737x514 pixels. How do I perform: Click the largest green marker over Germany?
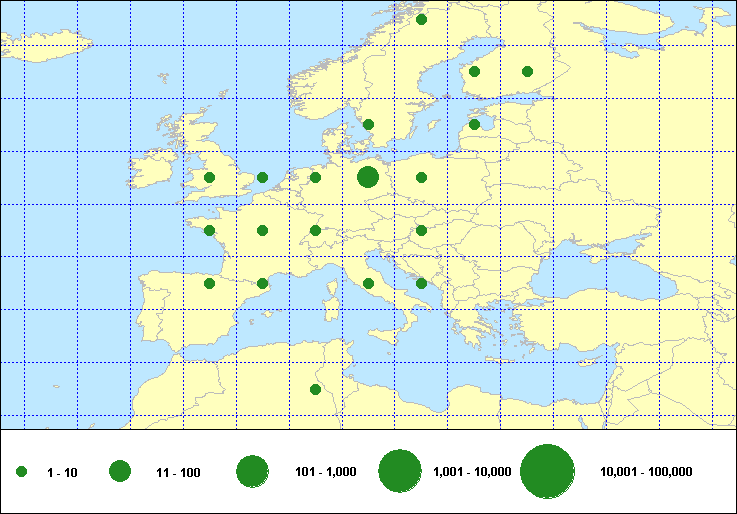click(368, 177)
